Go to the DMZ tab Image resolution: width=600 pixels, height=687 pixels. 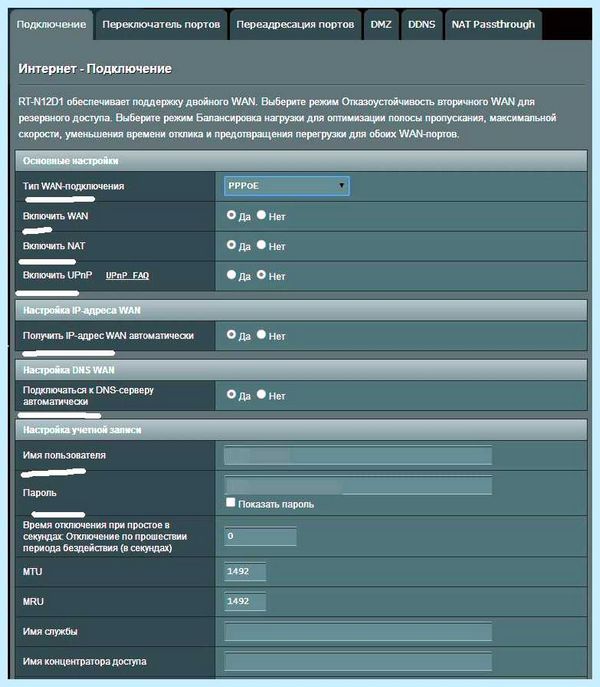[x=381, y=25]
